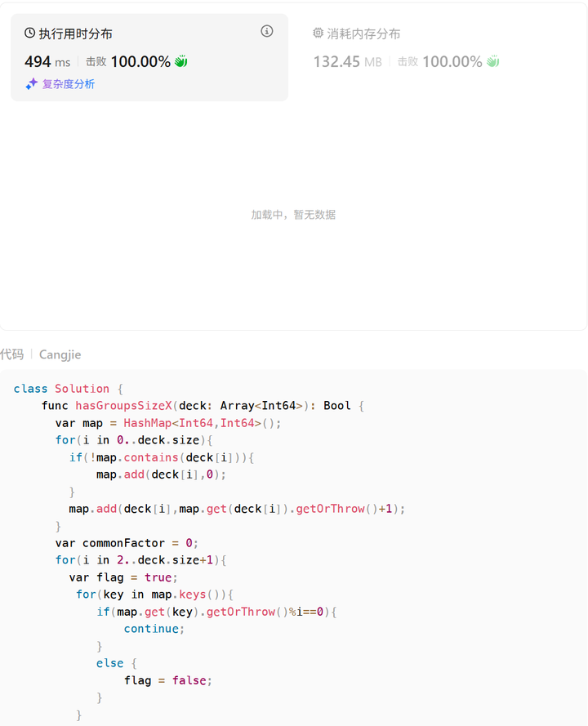Click the func hasGroupsSizeX declaration line
Screen dimensions: 588x726
203,406
